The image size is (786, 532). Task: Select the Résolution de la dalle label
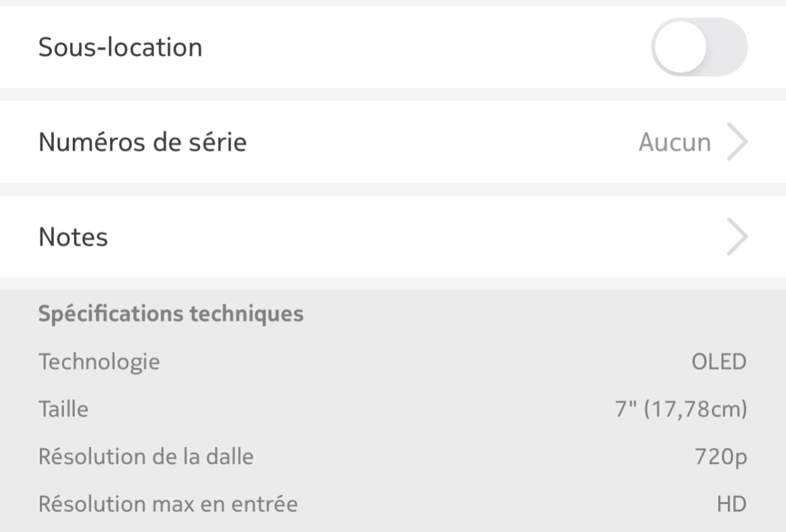pyautogui.click(x=146, y=457)
